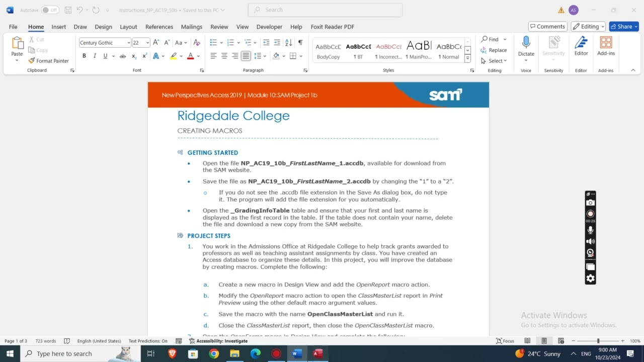644x362 pixels.
Task: Select the zoom slider
Action: (598, 341)
